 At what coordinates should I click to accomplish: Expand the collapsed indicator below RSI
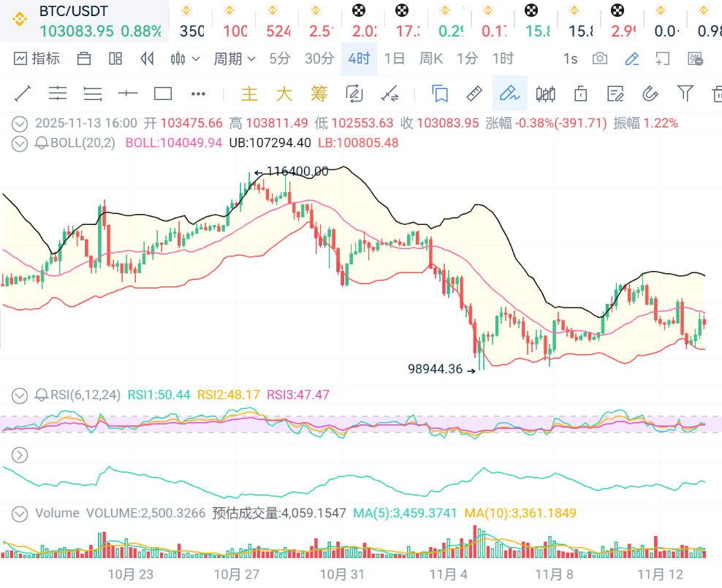pos(20,455)
